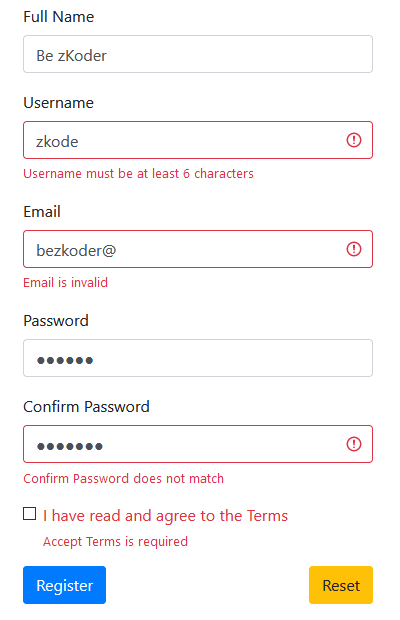Click the yellow Reset button

[x=341, y=585]
